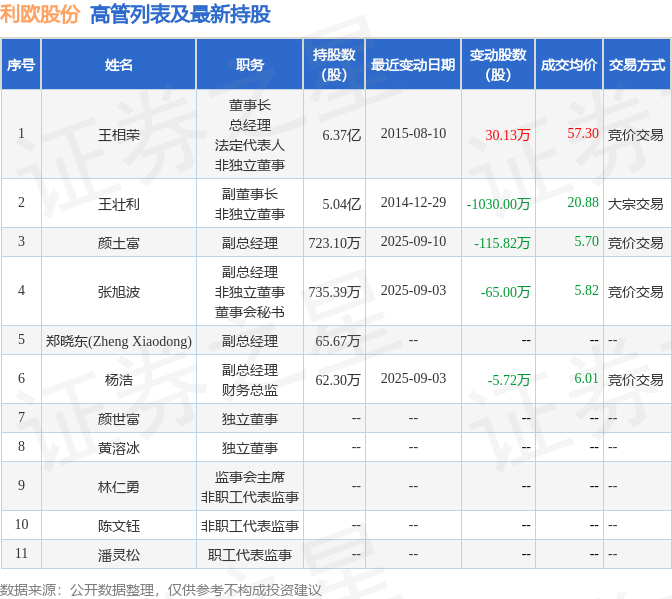
Task: Click the date 2014-12-29
Action: point(413,202)
